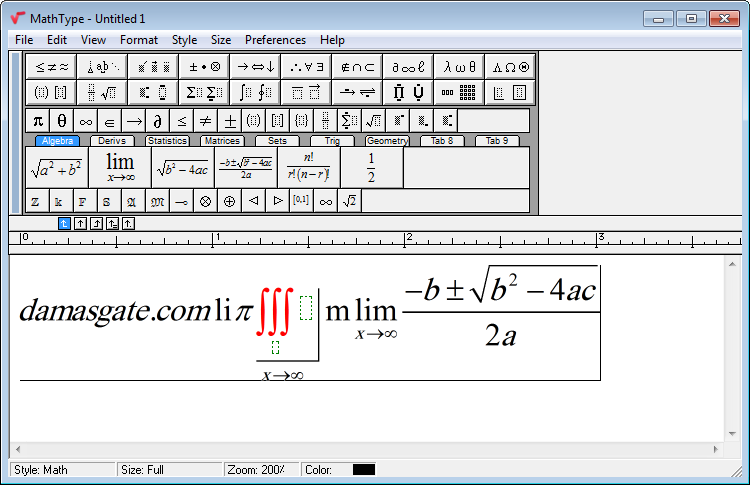Open the fence templates palette
The image size is (750, 485).
[x=51, y=92]
